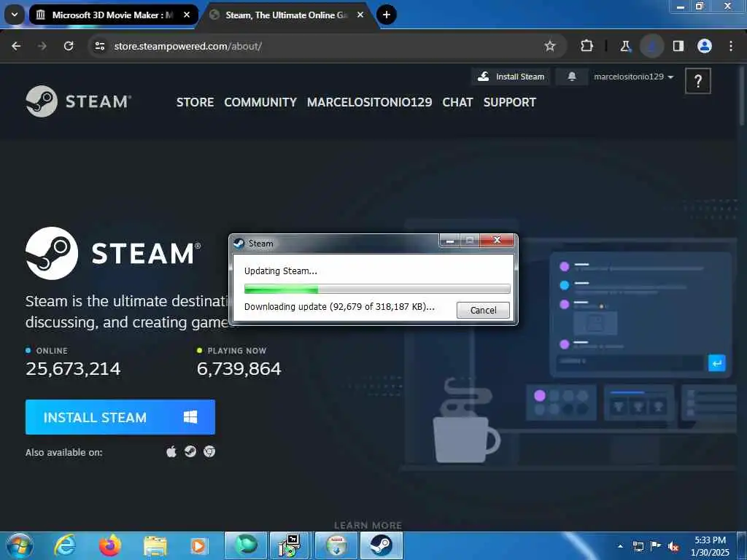Show hidden system tray icons

(620, 546)
